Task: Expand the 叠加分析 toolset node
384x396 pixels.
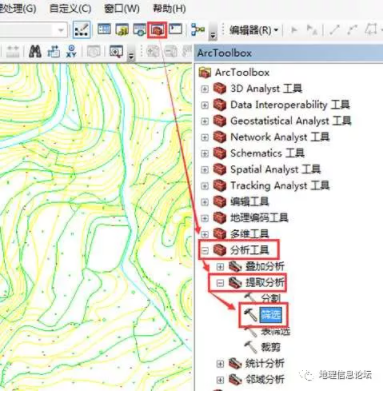Action: [220, 267]
